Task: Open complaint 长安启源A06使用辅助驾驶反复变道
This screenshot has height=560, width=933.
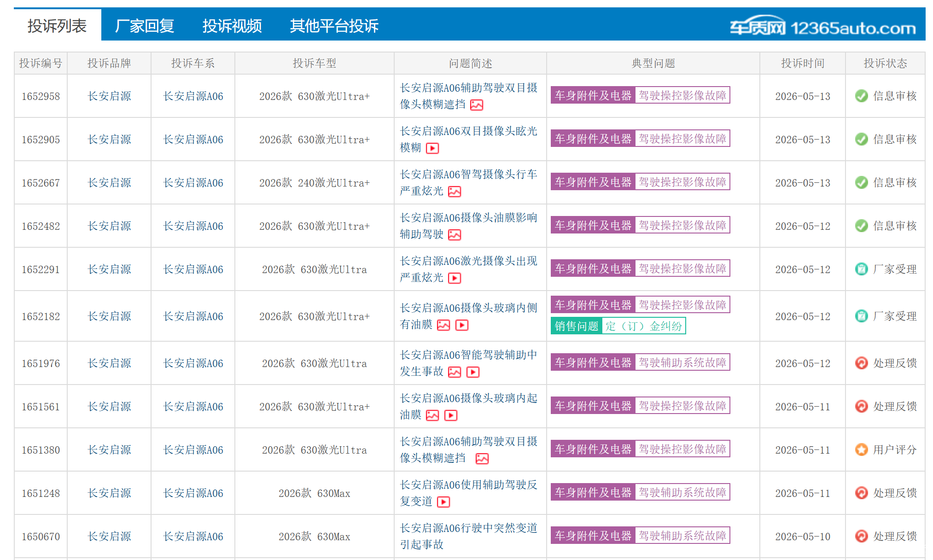Action: coord(468,493)
